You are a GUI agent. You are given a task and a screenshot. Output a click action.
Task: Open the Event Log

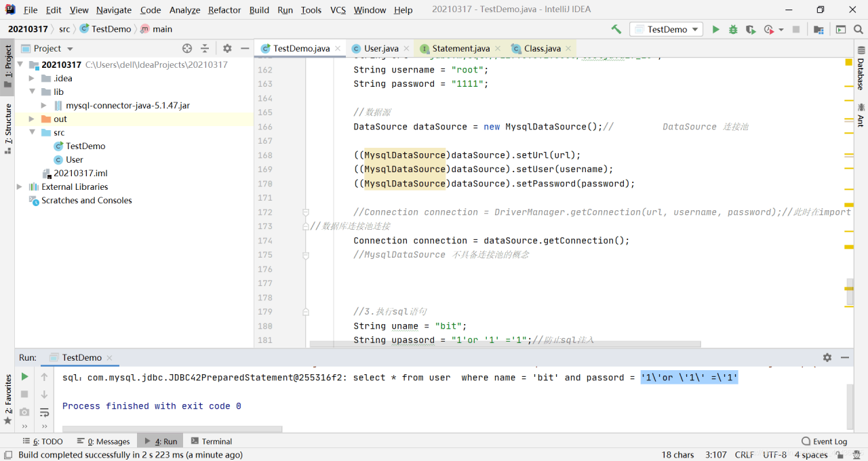coord(824,441)
